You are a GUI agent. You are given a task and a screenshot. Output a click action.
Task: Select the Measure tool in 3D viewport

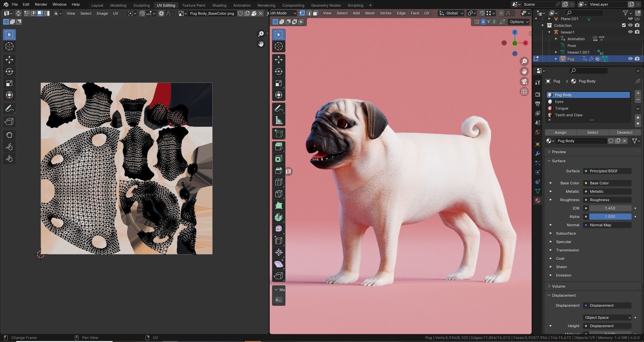(279, 120)
